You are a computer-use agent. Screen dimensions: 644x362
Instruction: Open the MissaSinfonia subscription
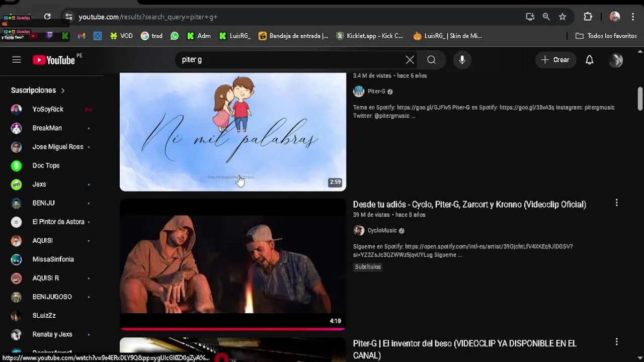pyautogui.click(x=52, y=259)
